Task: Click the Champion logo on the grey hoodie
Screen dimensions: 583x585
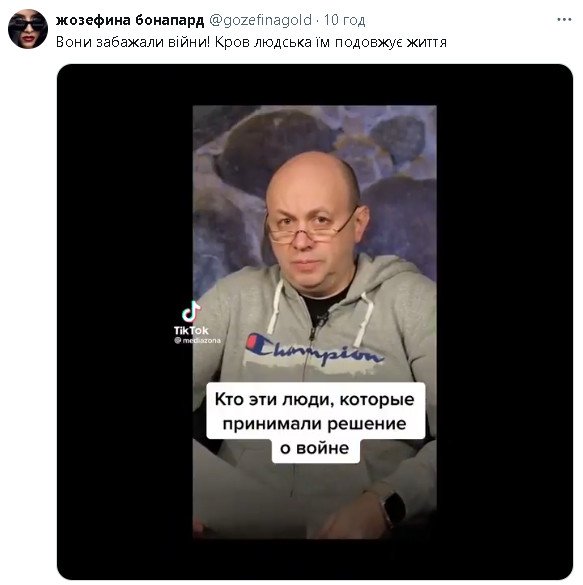Action: (x=314, y=349)
